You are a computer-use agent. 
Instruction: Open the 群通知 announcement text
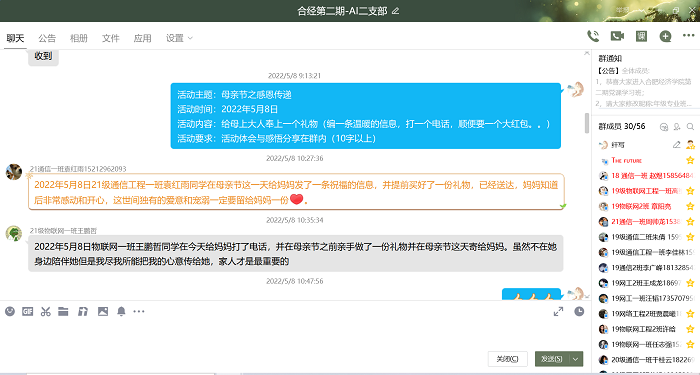click(644, 87)
